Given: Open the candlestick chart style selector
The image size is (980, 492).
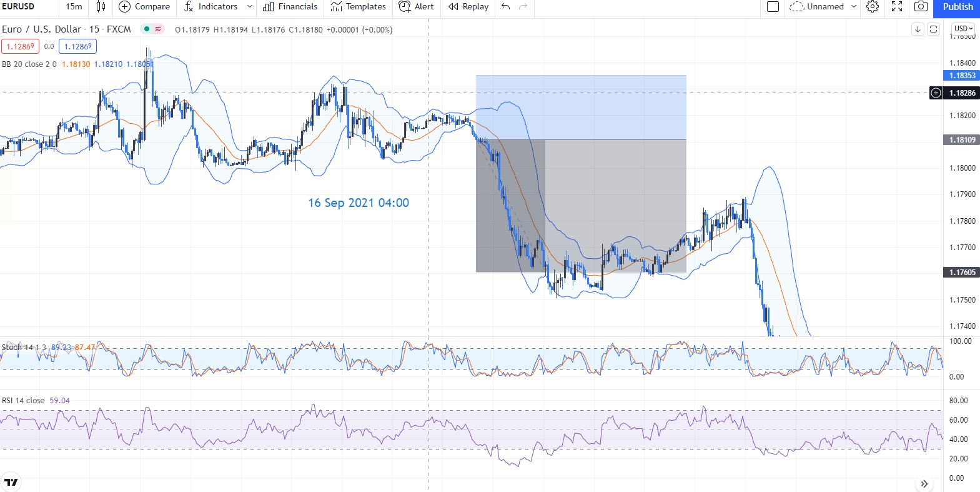Looking at the screenshot, I should (x=101, y=7).
